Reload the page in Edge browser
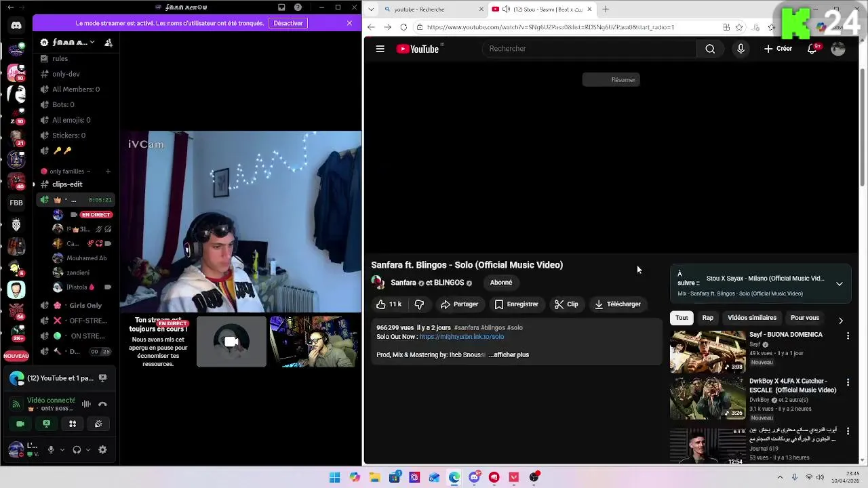The height and width of the screenshot is (488, 868). pos(403,27)
